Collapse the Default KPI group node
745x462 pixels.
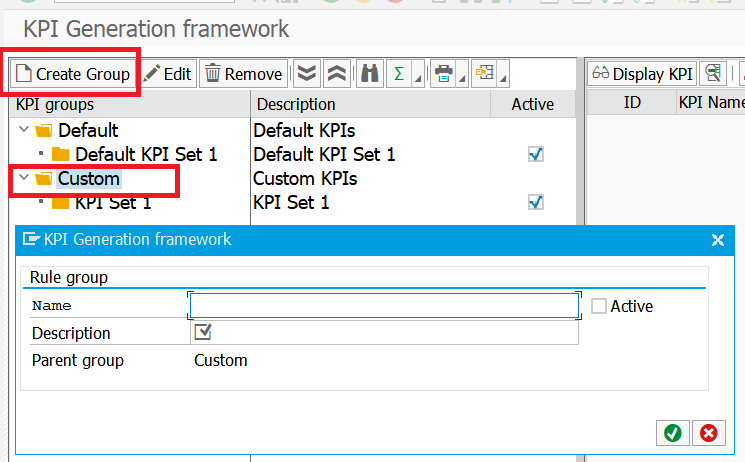point(24,130)
